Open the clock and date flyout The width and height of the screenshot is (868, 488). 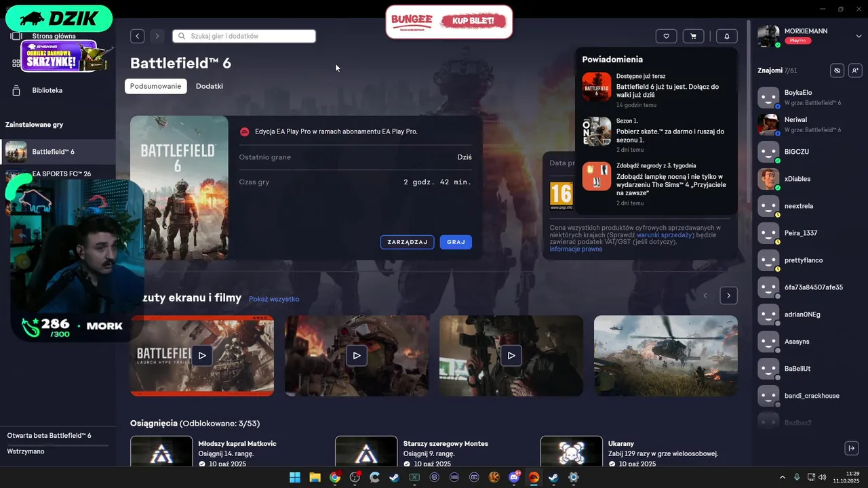click(x=848, y=477)
